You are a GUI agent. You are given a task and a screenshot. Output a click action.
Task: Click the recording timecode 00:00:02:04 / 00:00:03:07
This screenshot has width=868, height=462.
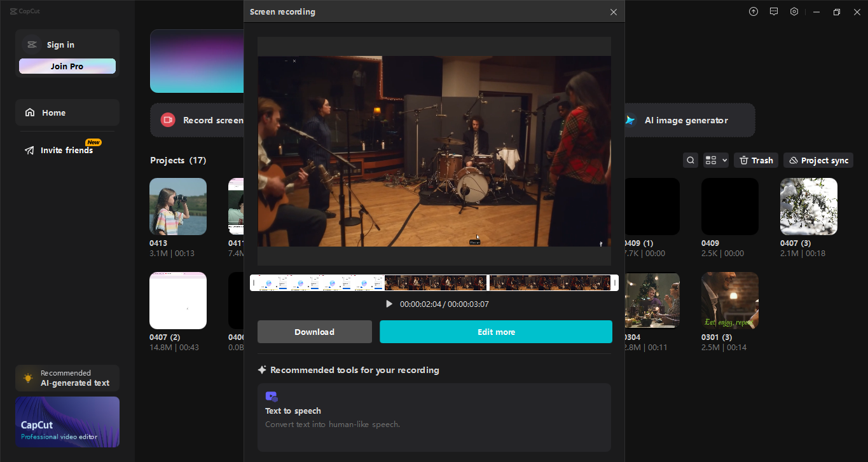coord(444,304)
